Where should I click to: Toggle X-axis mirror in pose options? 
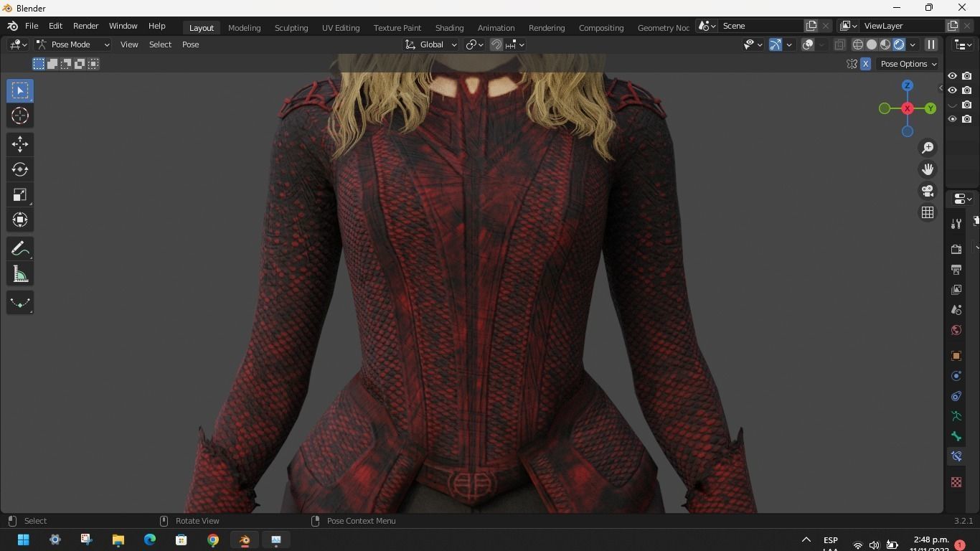(865, 64)
